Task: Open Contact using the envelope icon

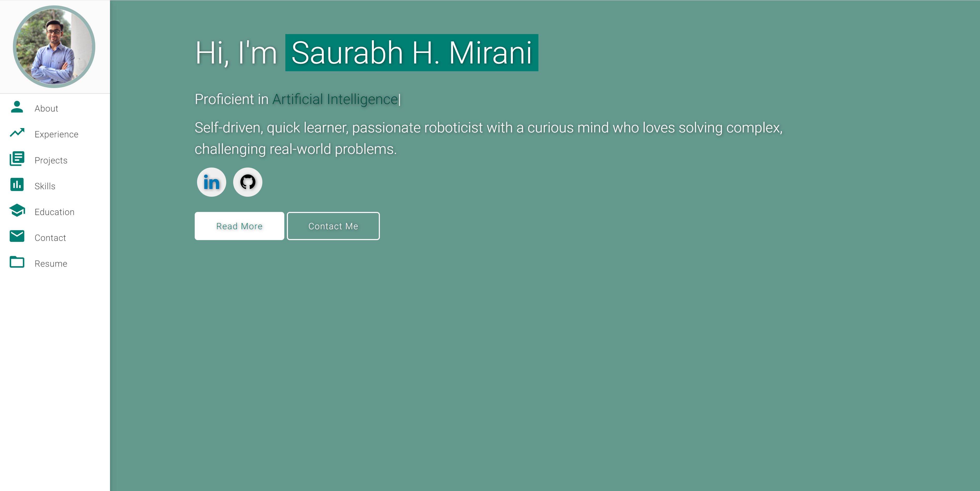Action: click(x=17, y=236)
